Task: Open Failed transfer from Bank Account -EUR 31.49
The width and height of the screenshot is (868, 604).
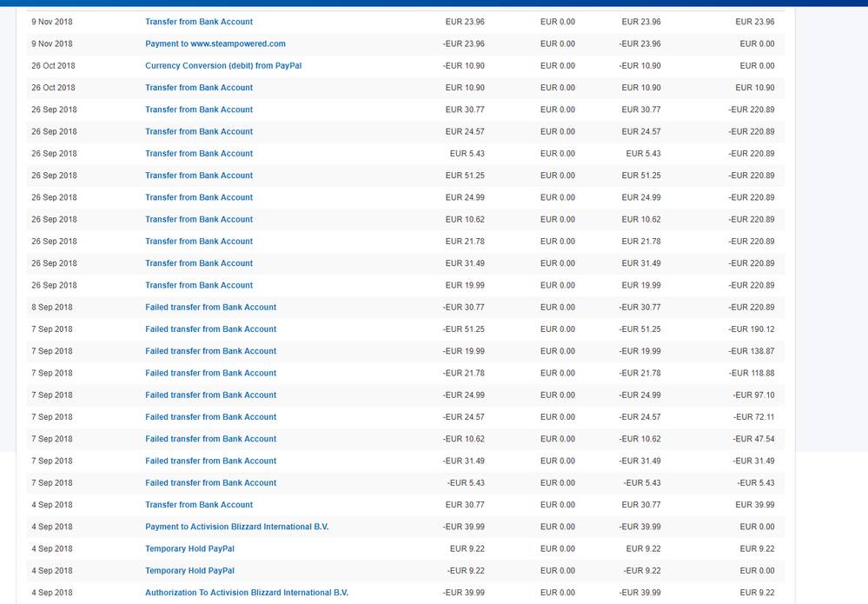Action: pos(210,461)
